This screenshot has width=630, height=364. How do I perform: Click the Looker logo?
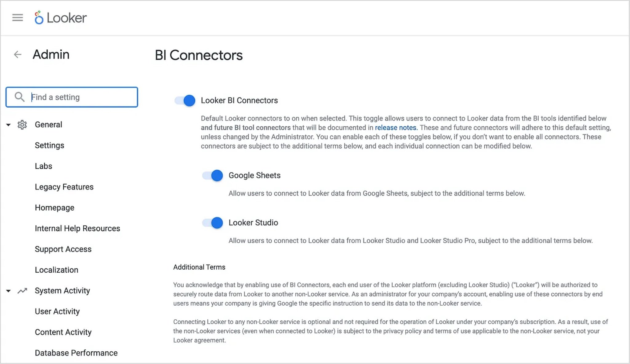61,18
